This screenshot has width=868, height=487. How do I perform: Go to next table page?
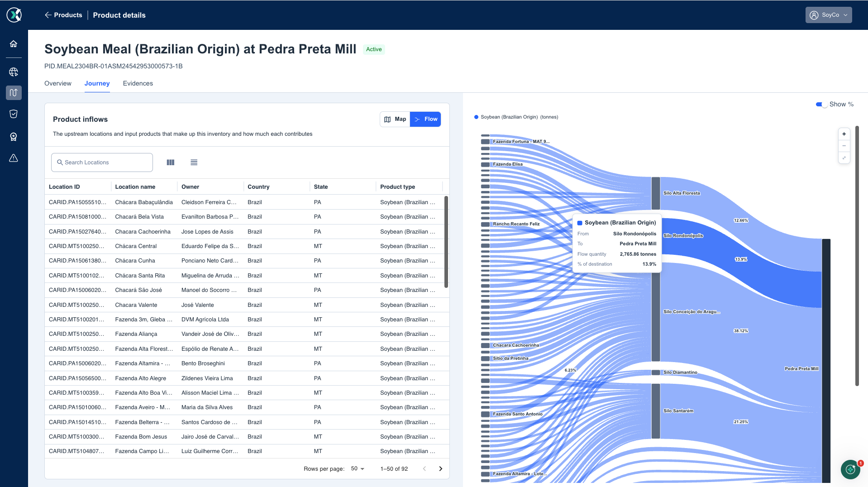441,469
